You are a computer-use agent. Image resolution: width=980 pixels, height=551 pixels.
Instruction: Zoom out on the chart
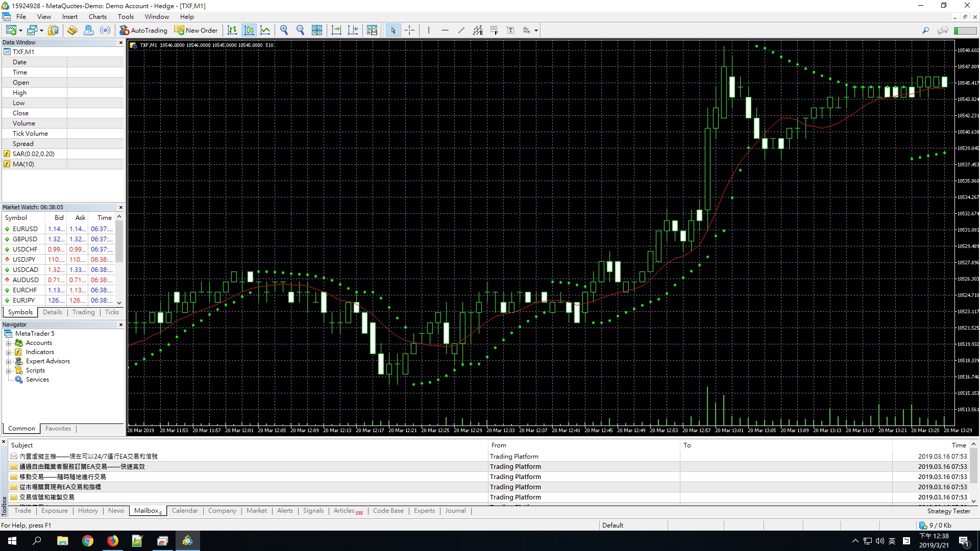point(301,30)
